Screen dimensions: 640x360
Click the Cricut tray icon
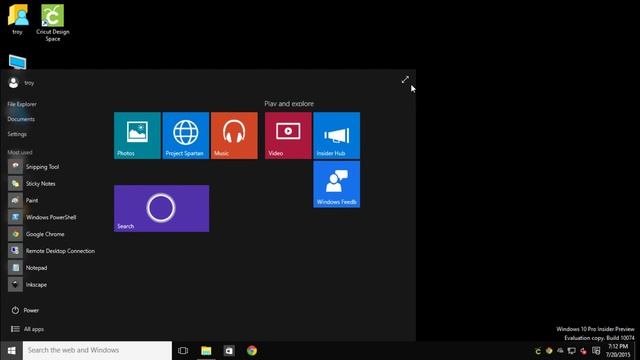tap(538, 351)
